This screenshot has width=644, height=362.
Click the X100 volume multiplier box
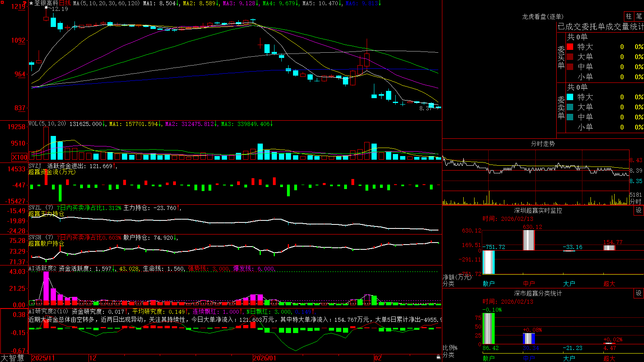[x=20, y=157]
